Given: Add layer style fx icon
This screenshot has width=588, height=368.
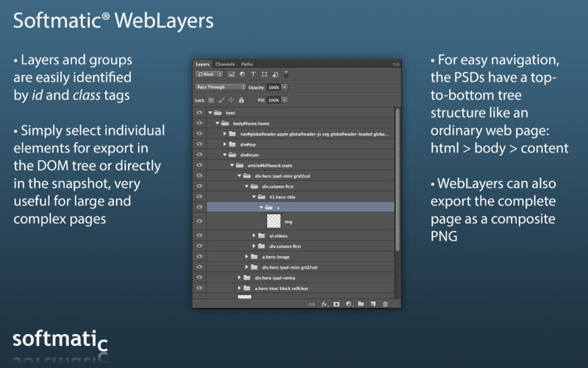Looking at the screenshot, I should pos(324,304).
